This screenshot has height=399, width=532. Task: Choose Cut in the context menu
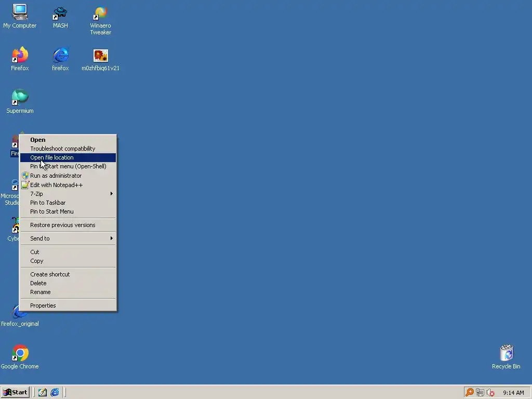(x=68, y=252)
